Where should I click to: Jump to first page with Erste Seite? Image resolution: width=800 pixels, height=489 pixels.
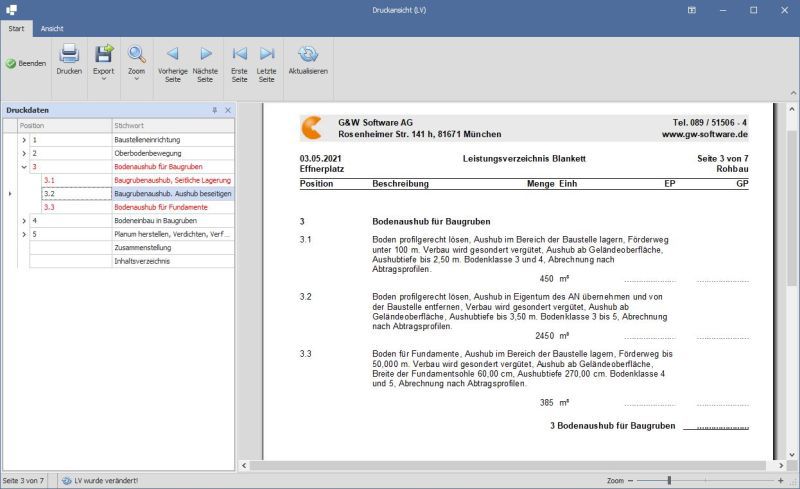point(239,61)
